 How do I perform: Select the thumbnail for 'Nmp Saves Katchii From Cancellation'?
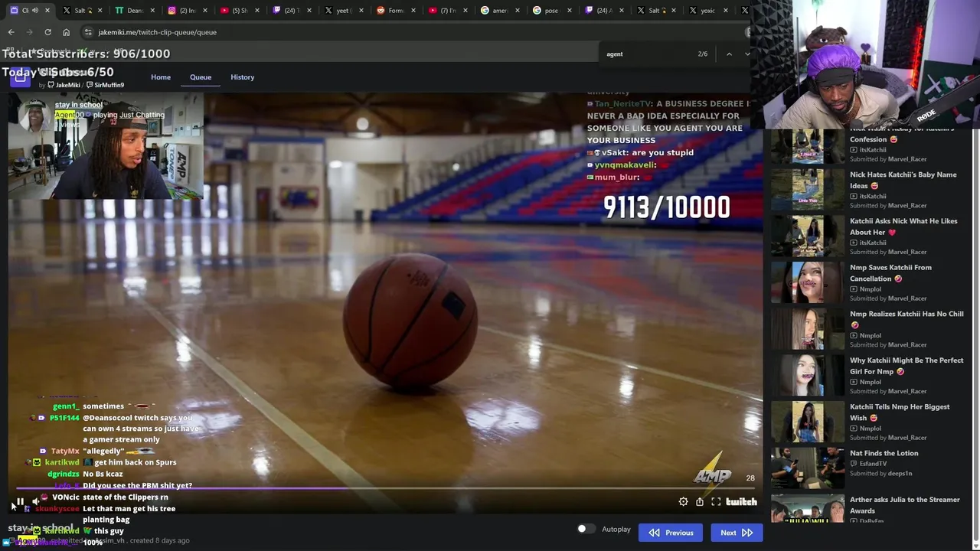pyautogui.click(x=808, y=282)
